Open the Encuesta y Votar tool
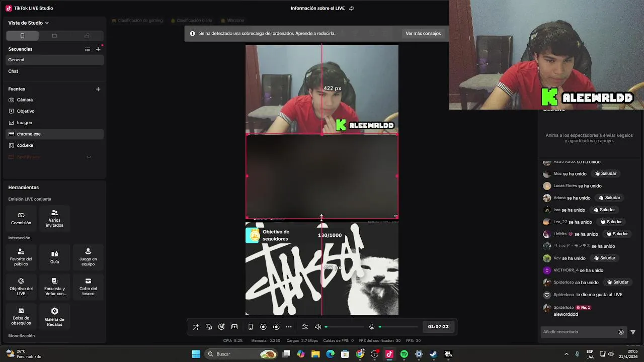 (54, 287)
